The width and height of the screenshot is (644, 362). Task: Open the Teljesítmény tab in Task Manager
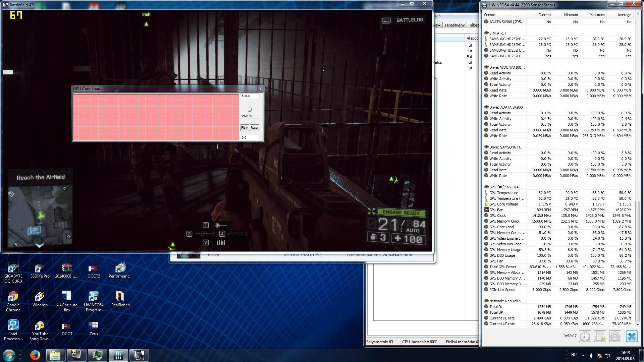tap(454, 25)
